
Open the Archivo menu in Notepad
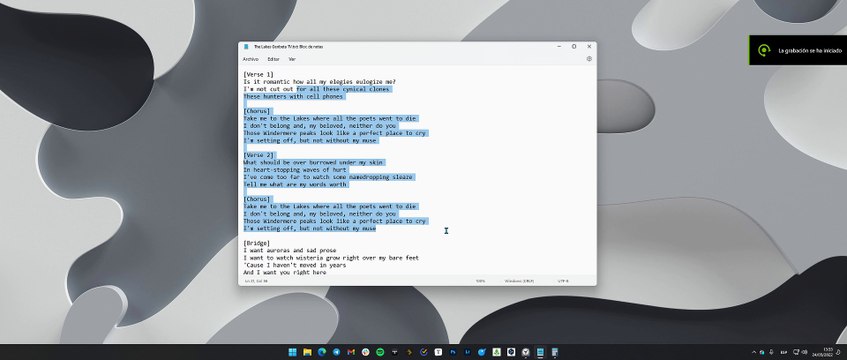click(250, 59)
